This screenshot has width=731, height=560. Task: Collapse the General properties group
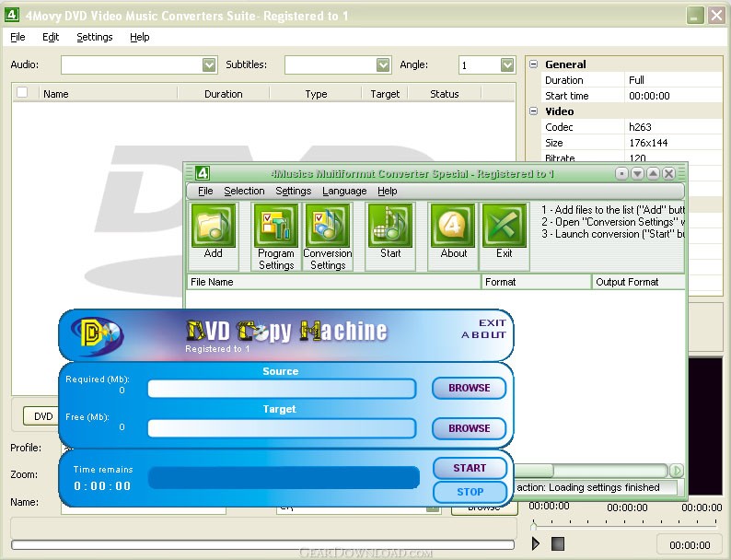tap(534, 64)
